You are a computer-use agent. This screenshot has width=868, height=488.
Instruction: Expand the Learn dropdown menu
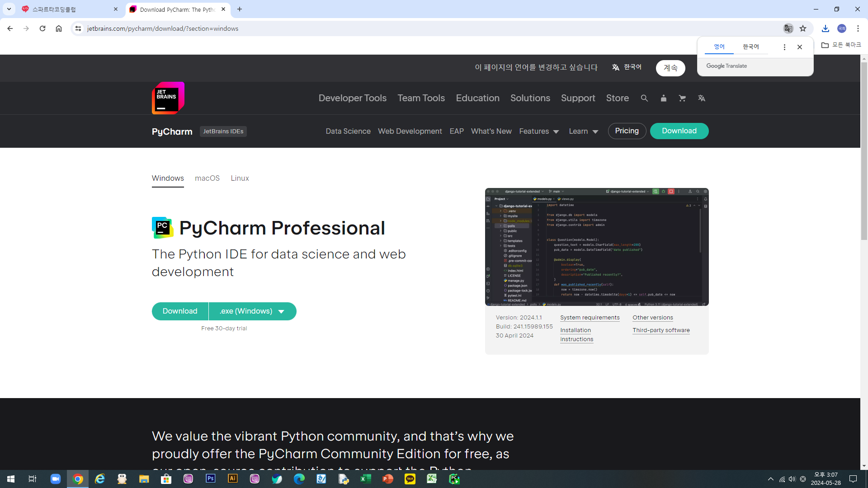coord(584,131)
